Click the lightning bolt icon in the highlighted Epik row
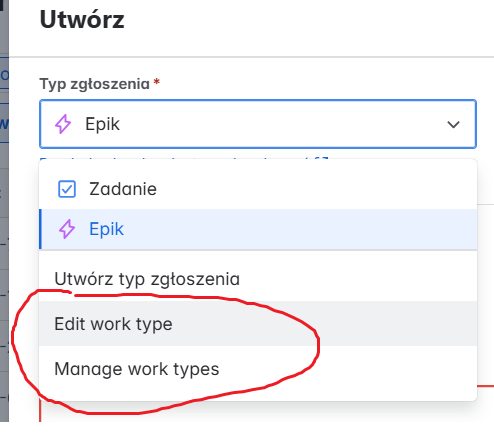The width and height of the screenshot is (494, 440). 67,229
